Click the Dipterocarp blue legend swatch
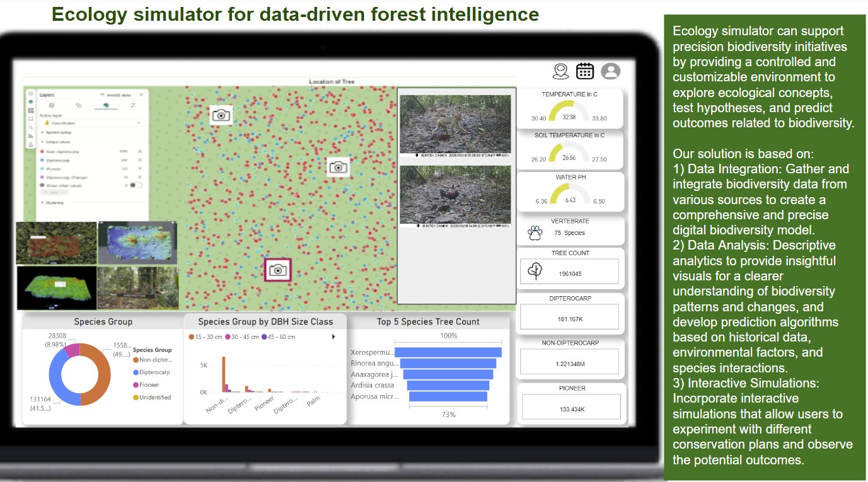Image resolution: width=868 pixels, height=482 pixels. click(135, 372)
